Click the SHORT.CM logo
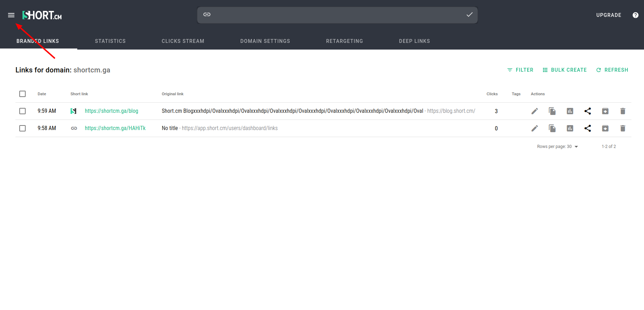Image resolution: width=644 pixels, height=310 pixels. 42,15
